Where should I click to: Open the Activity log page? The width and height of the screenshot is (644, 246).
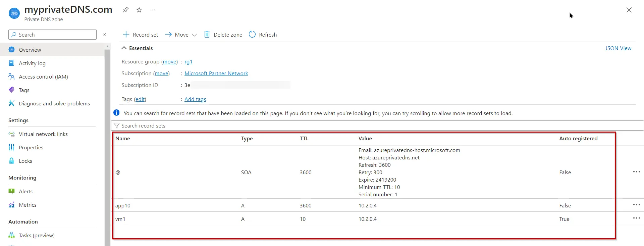(x=32, y=63)
